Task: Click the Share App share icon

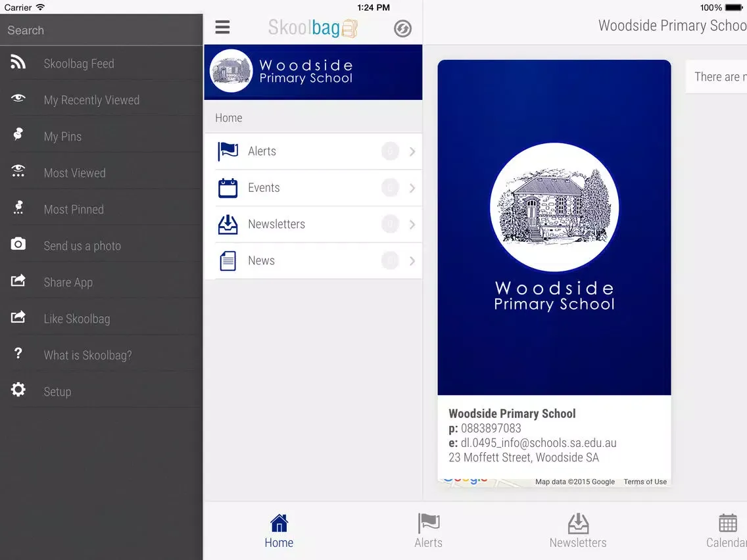Action: coord(18,280)
